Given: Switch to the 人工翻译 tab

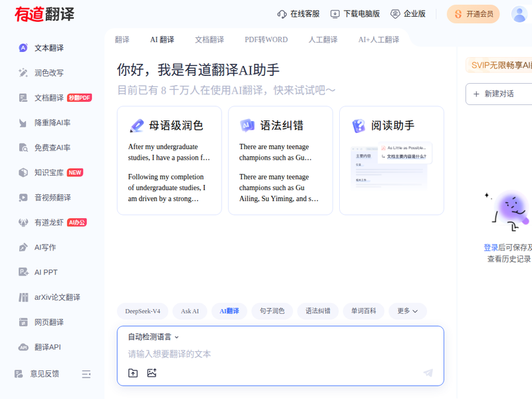Looking at the screenshot, I should point(323,40).
